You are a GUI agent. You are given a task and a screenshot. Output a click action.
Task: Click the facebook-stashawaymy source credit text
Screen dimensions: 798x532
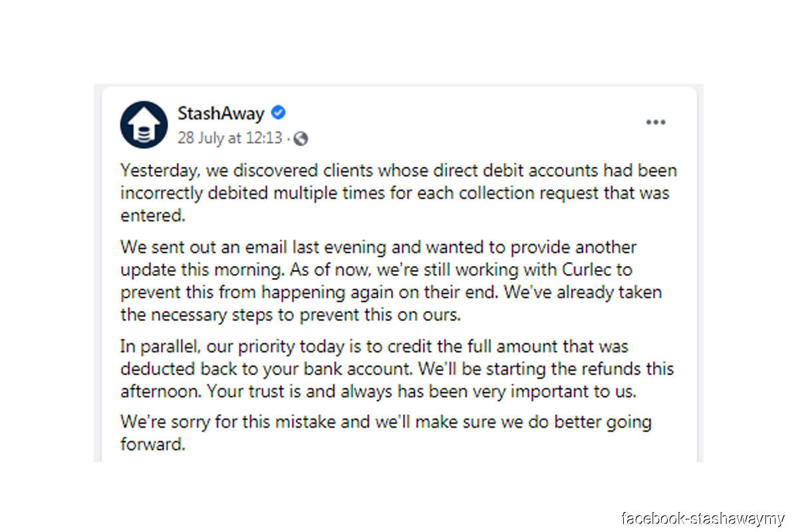pos(703,518)
